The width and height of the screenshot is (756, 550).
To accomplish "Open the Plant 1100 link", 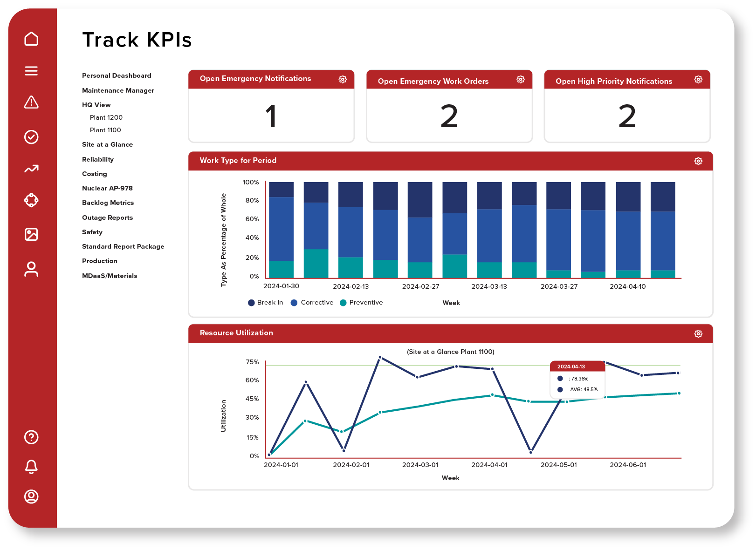I will [x=106, y=130].
